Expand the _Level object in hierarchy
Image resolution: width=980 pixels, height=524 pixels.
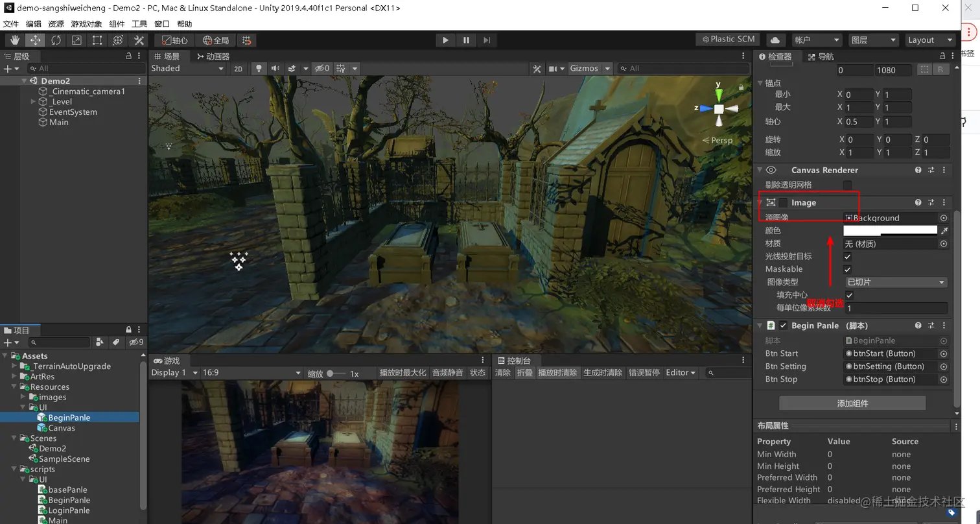click(x=34, y=102)
